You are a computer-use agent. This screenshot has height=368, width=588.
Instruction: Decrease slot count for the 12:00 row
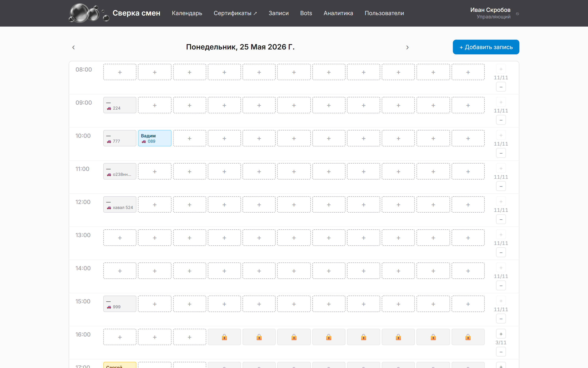(501, 219)
